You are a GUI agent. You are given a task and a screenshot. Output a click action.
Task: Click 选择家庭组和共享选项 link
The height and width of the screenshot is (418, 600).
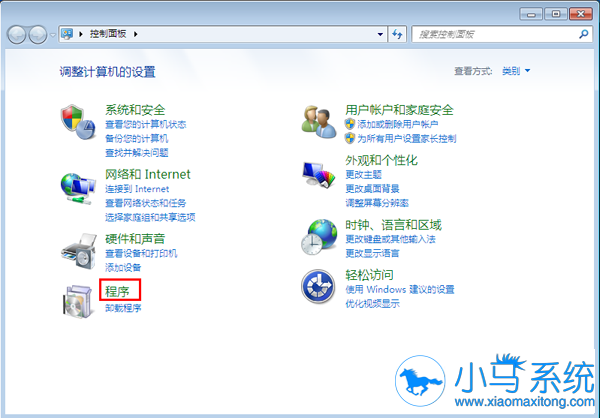[150, 217]
